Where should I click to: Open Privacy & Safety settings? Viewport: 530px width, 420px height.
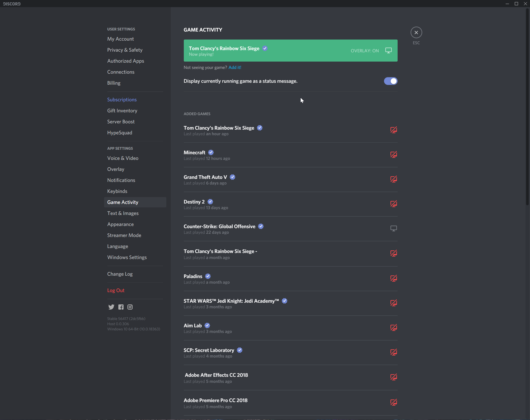[125, 50]
